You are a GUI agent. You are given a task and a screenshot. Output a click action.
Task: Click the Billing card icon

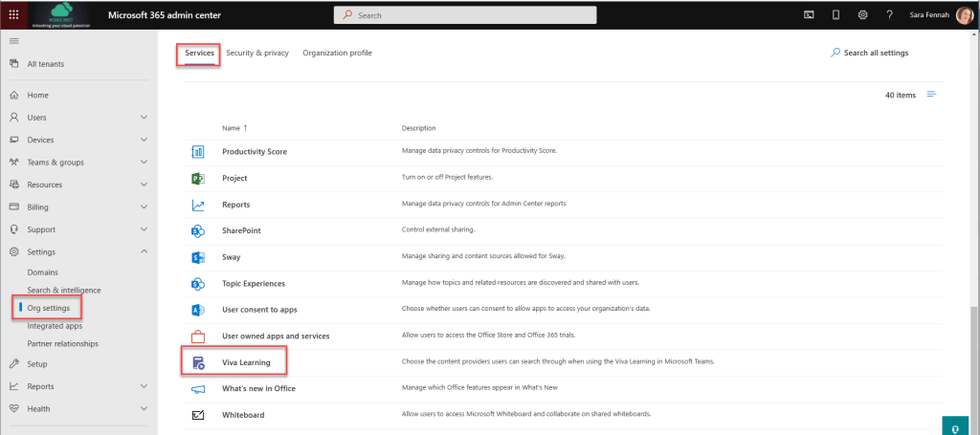click(x=13, y=207)
